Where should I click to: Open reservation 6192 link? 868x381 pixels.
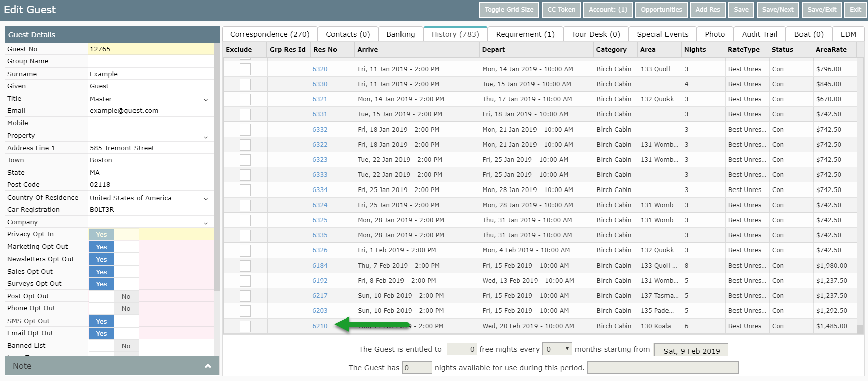point(320,281)
